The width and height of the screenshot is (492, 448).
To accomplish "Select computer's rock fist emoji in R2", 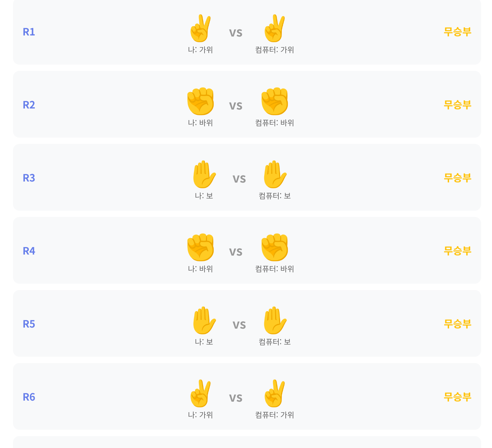I will (x=274, y=101).
